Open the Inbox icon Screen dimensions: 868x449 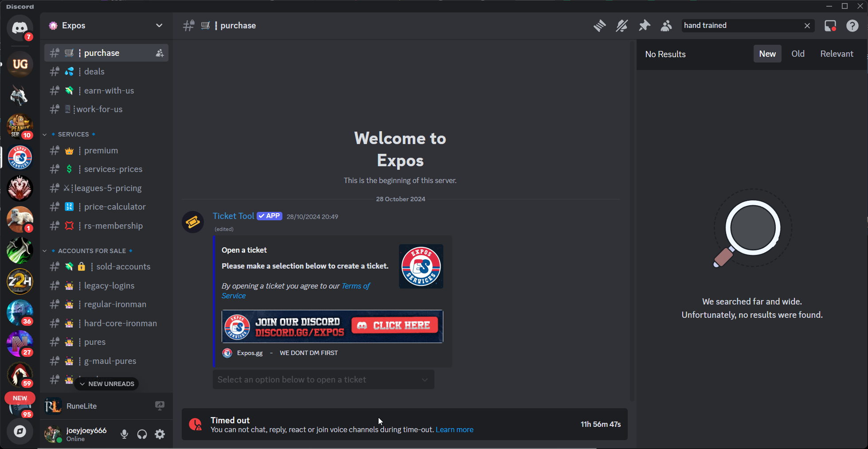coord(830,26)
